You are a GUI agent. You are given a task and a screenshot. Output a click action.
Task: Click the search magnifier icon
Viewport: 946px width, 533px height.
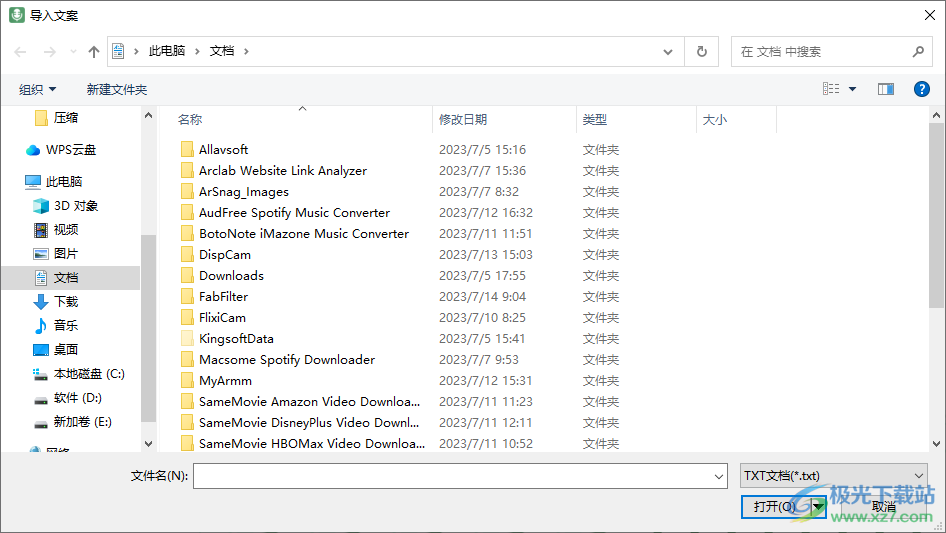pos(918,52)
